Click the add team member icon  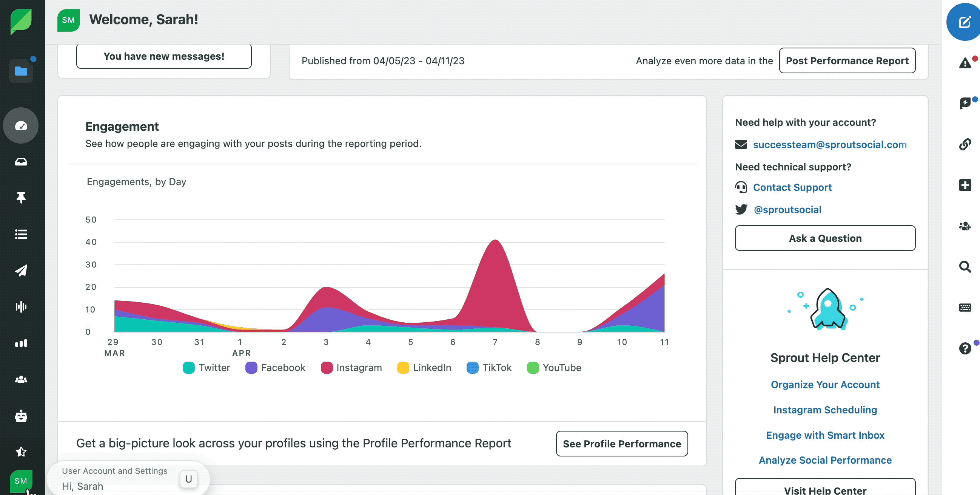pyautogui.click(x=965, y=226)
